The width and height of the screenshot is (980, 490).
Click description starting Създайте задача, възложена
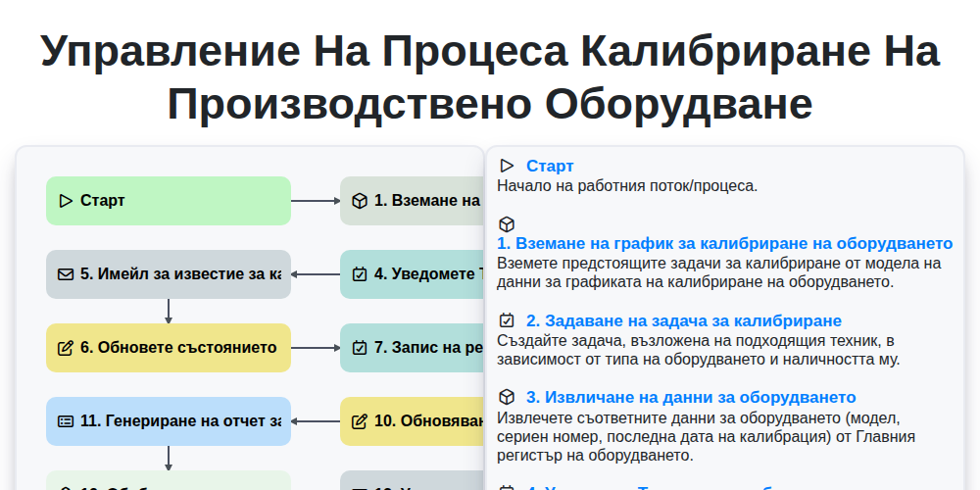click(698, 350)
